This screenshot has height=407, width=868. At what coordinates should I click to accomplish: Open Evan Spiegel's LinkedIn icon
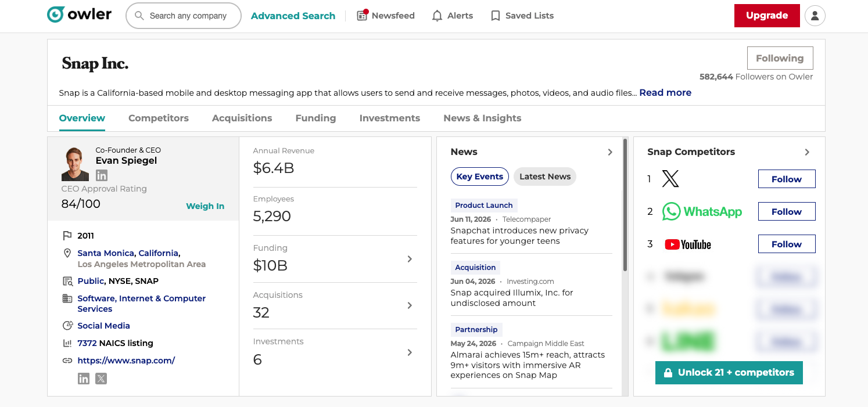[x=102, y=175]
